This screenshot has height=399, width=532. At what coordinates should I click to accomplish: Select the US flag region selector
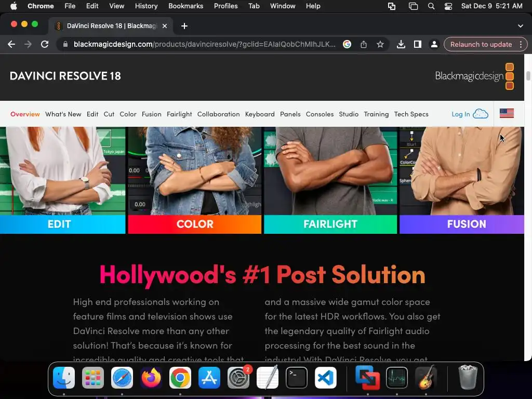(507, 113)
